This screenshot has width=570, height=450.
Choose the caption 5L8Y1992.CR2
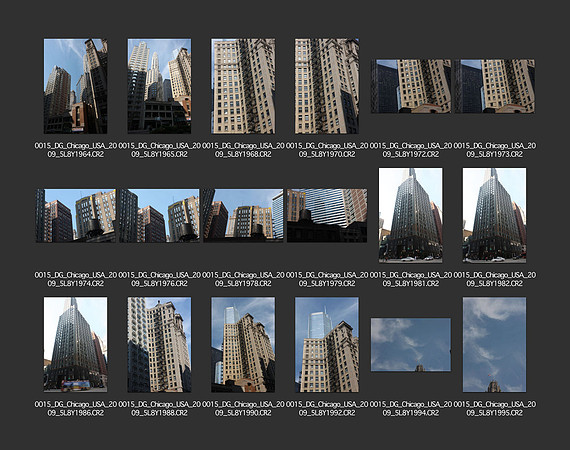coord(327,408)
